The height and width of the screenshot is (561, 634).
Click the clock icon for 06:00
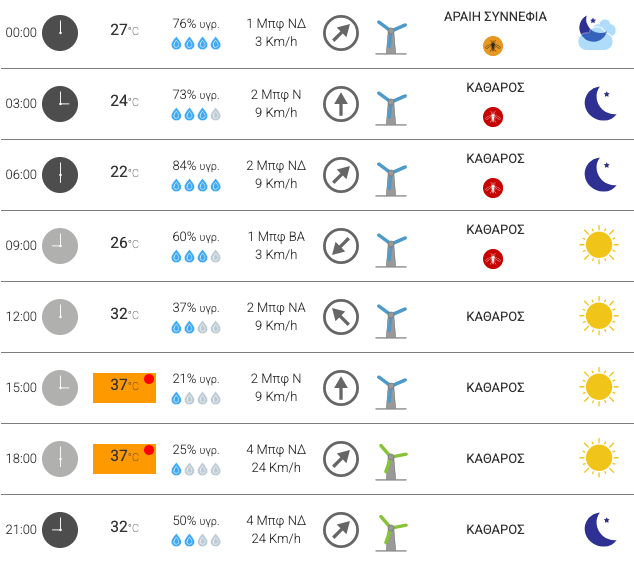click(60, 175)
